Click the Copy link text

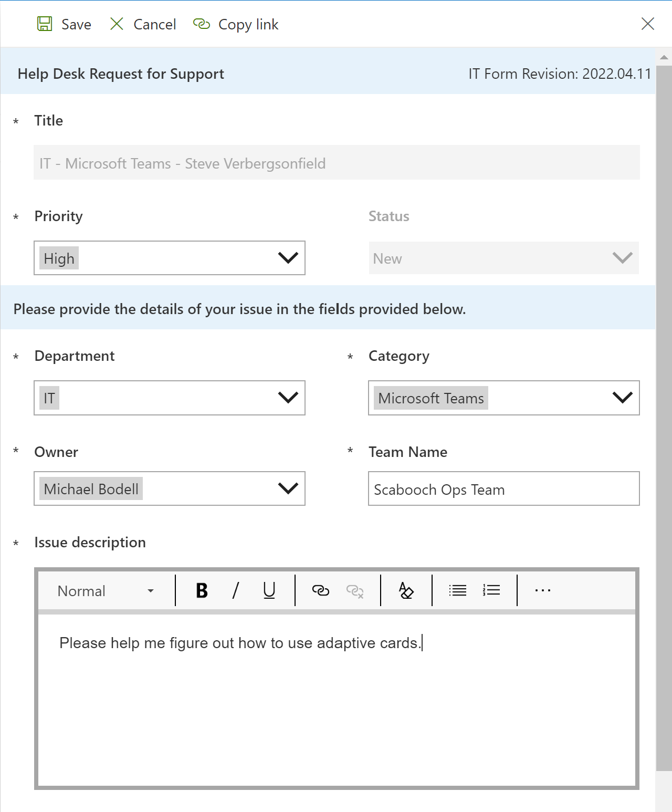point(248,25)
